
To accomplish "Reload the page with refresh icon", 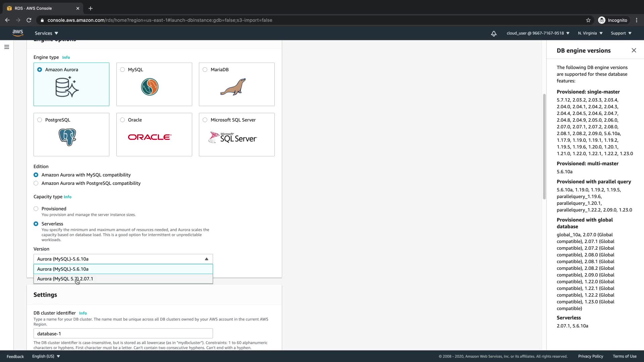I will 29,20.
